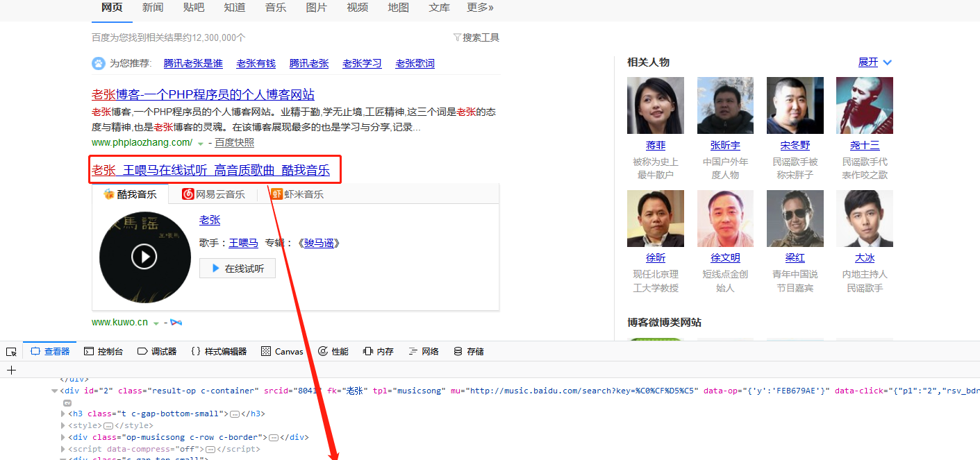Screen dimensions: 980x460
Task: Click the 徐昕 name link
Action: coord(656,258)
